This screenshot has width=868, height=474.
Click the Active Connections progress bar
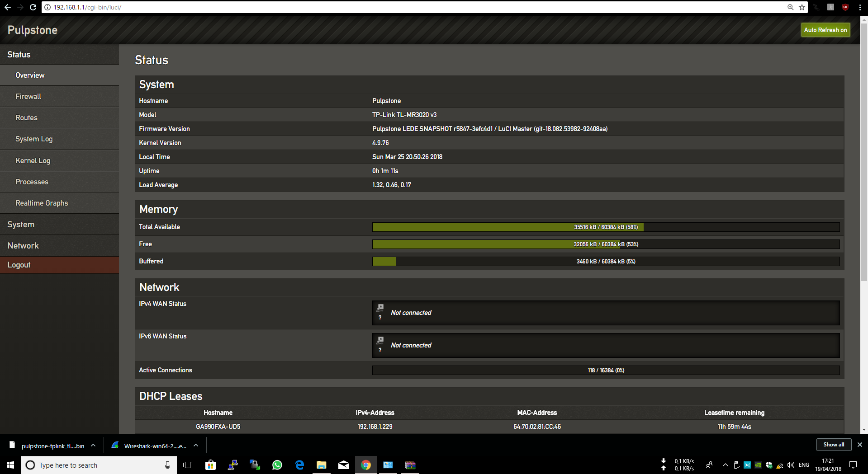click(606, 370)
